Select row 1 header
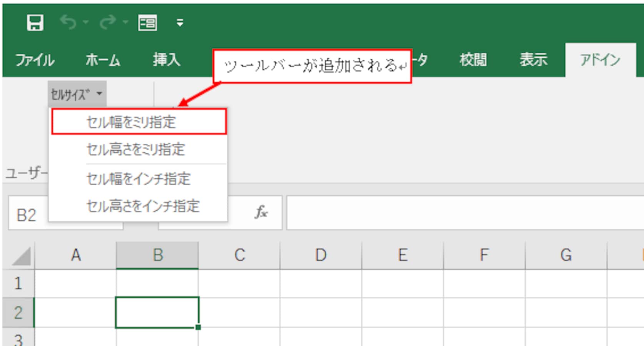The height and width of the screenshot is (346, 644). (18, 283)
